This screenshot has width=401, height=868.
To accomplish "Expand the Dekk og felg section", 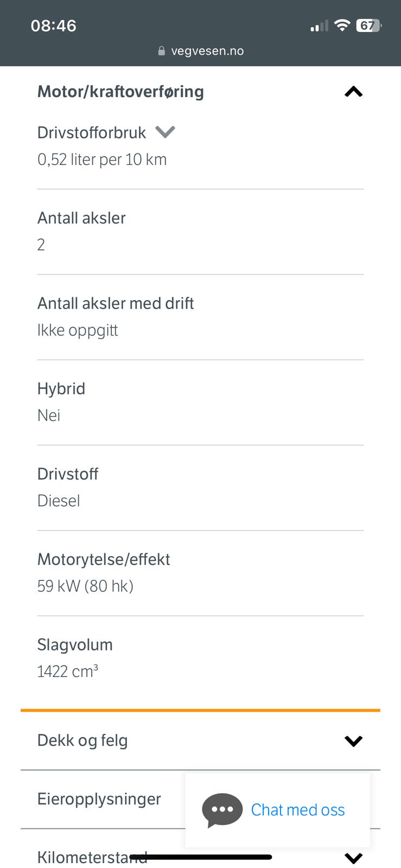I will [x=200, y=741].
